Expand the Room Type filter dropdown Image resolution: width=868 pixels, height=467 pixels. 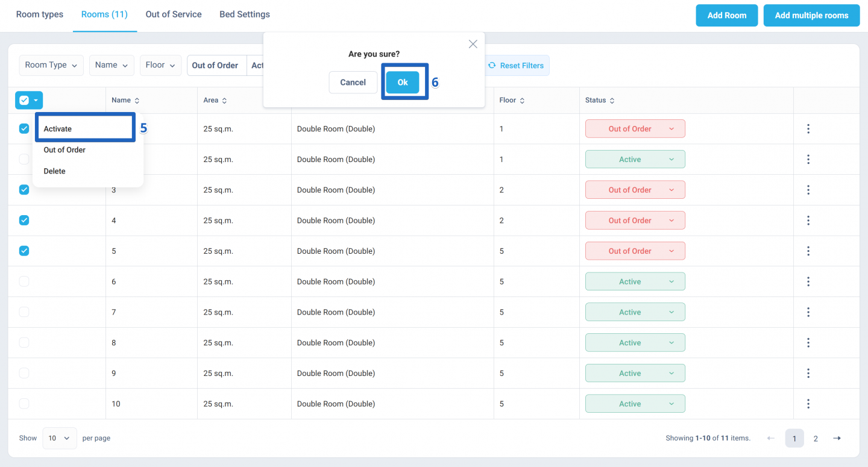(x=51, y=65)
